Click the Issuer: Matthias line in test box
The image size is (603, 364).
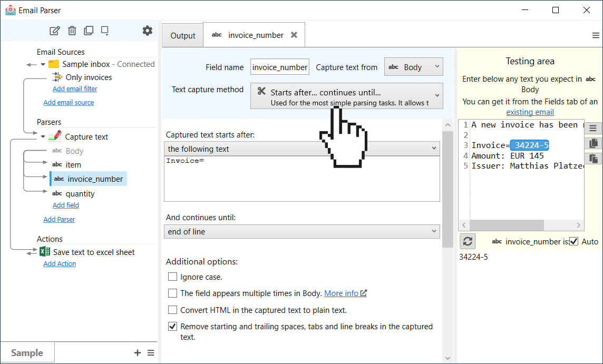coord(528,166)
